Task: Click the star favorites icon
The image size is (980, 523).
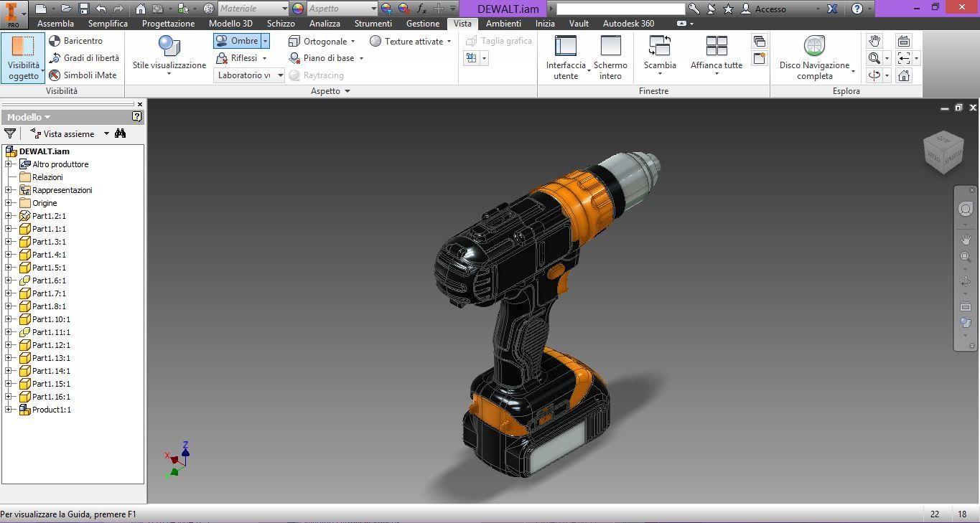Action: [728, 9]
